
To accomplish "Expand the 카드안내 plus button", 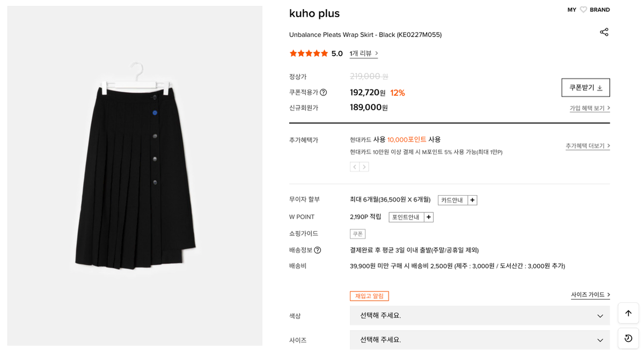I will [472, 200].
